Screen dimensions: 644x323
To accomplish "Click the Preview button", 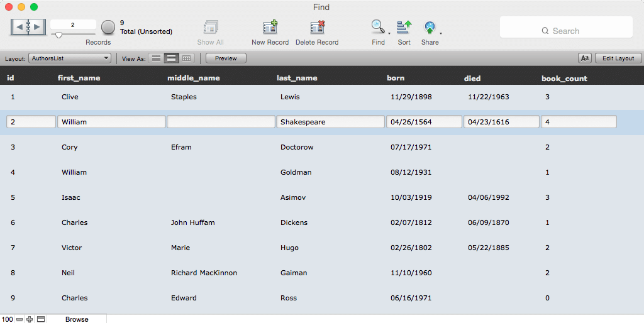I will pos(226,58).
